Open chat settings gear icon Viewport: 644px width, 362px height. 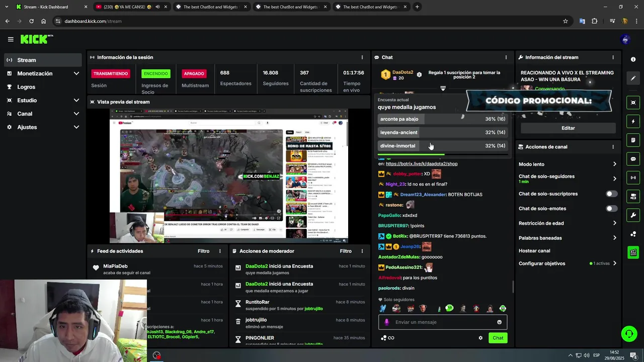[480, 338]
